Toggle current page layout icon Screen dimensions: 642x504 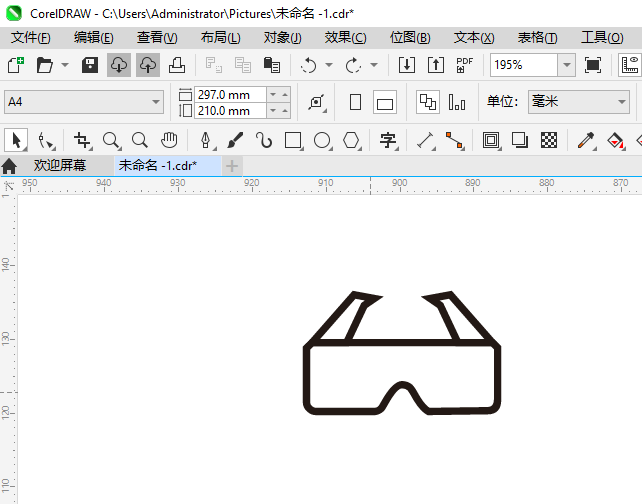click(457, 102)
